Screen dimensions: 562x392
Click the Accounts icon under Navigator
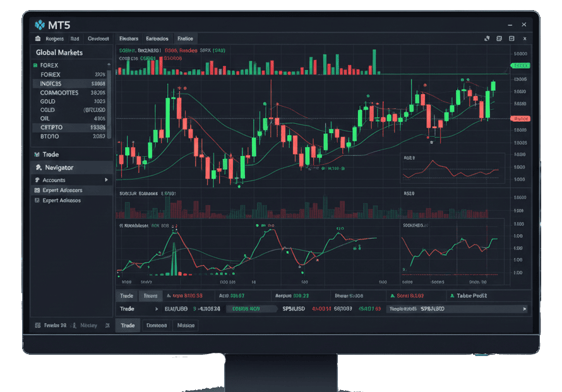point(37,180)
